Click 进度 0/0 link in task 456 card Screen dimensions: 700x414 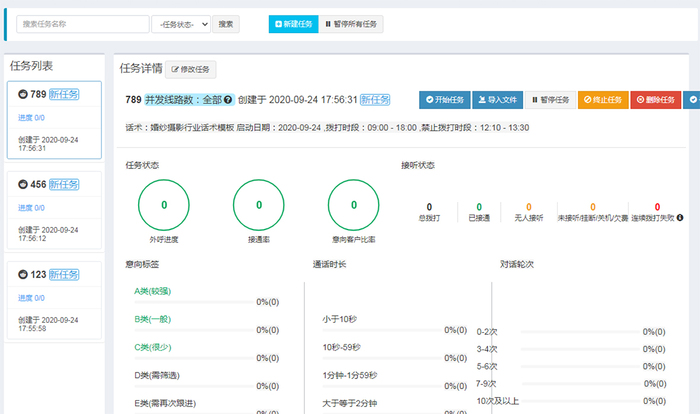point(31,208)
